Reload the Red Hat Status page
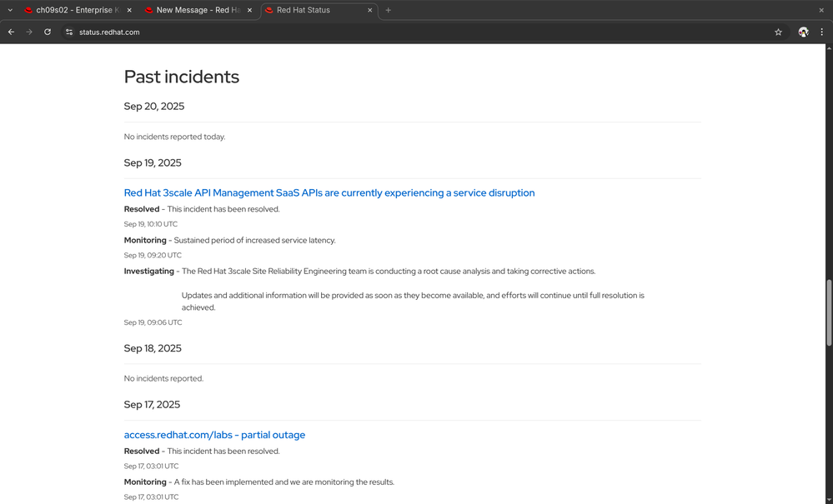 tap(48, 32)
